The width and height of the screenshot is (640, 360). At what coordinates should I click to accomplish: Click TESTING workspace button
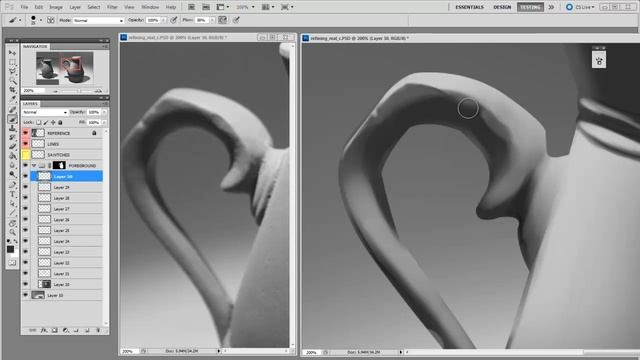530,7
